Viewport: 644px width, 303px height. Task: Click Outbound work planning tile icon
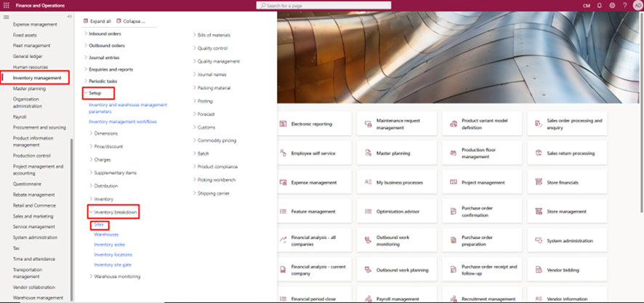pyautogui.click(x=368, y=270)
